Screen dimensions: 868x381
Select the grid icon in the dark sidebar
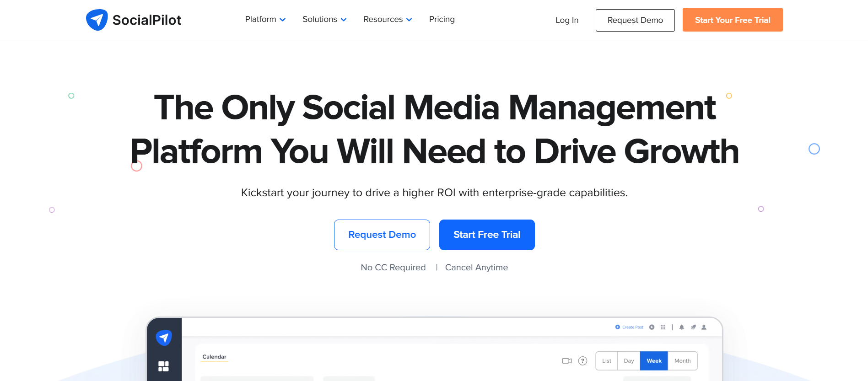(x=164, y=366)
